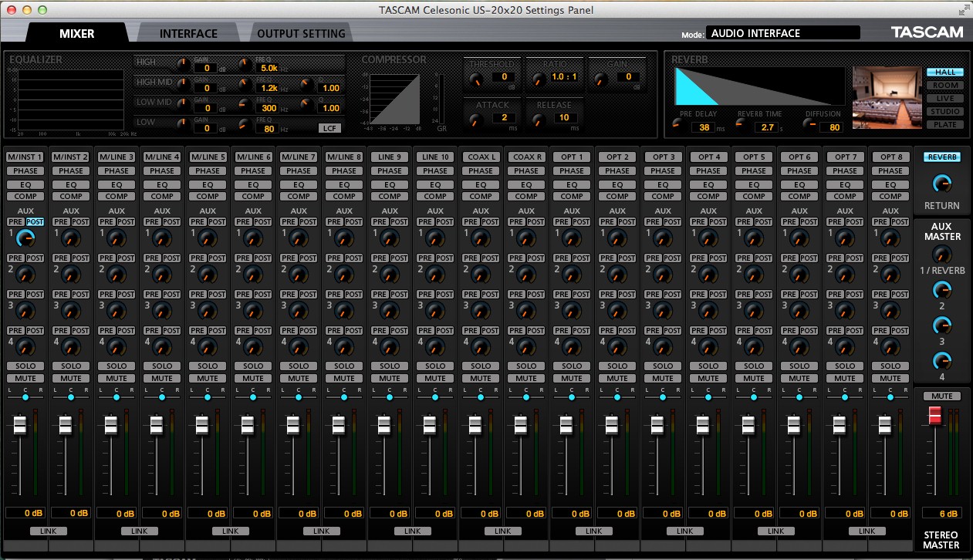Select the OPT 4 channel name button

click(708, 157)
